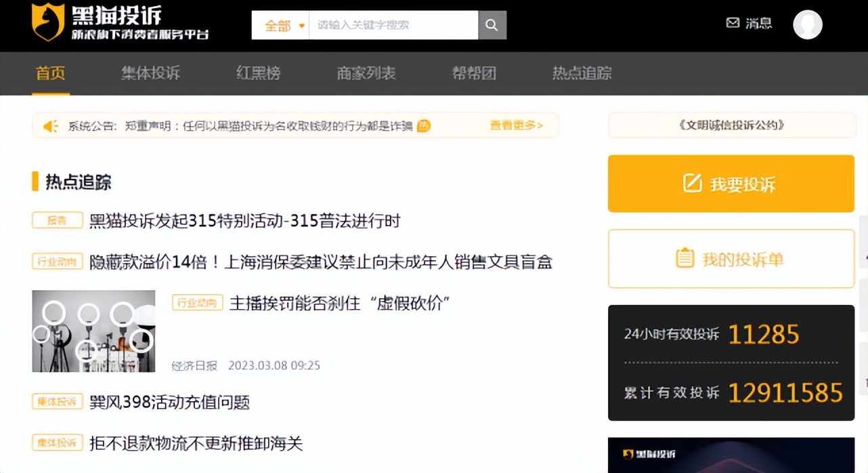Expand the 全部 search category dropdown
The height and width of the screenshot is (473, 868).
(x=280, y=24)
